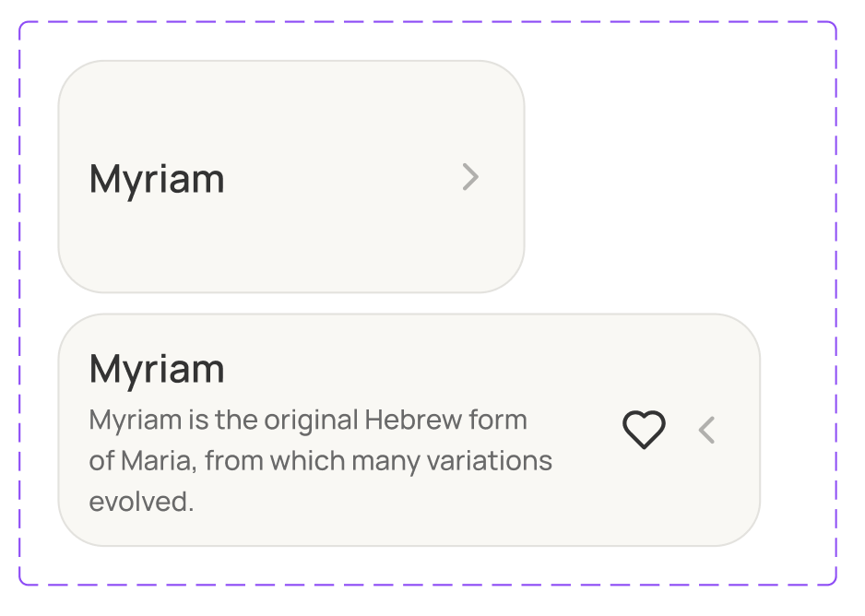Click the word "Hebrew" in the description
Image resolution: width=865 pixels, height=616 pixels.
pos(413,420)
